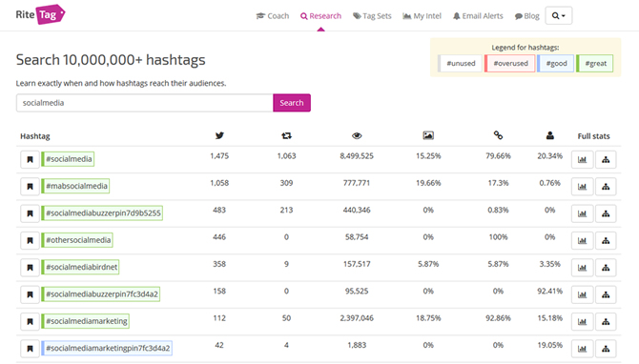
Task: Open hierarchy view for #socialmediabirdnet
Action: coord(606,268)
